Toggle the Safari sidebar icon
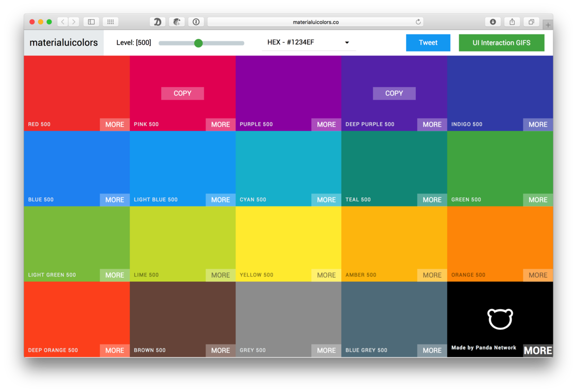The height and width of the screenshot is (392, 577). coord(91,22)
